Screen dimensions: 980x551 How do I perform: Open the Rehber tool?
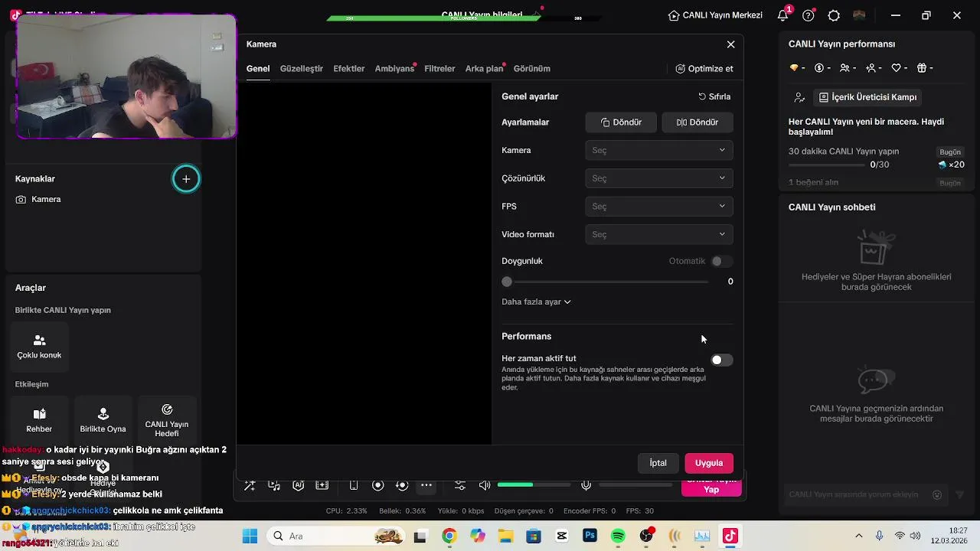coord(40,420)
